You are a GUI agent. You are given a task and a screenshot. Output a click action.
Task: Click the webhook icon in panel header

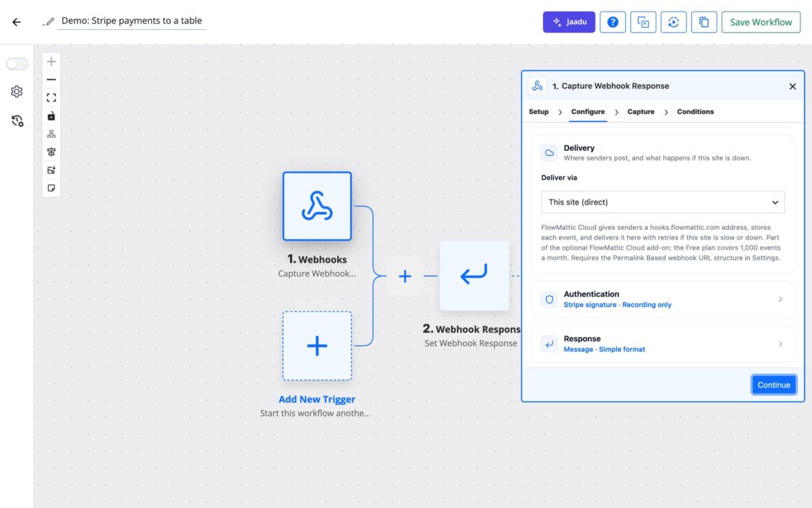click(x=537, y=86)
